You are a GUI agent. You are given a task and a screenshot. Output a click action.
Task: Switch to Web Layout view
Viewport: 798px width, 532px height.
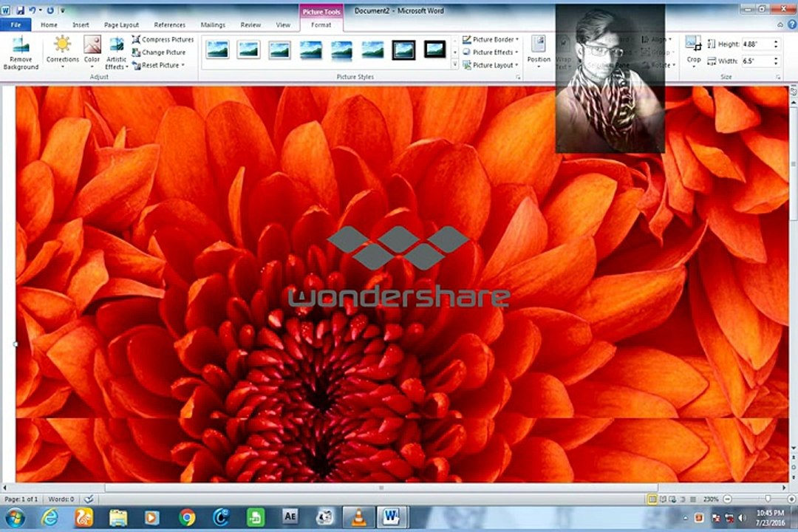coord(672,499)
